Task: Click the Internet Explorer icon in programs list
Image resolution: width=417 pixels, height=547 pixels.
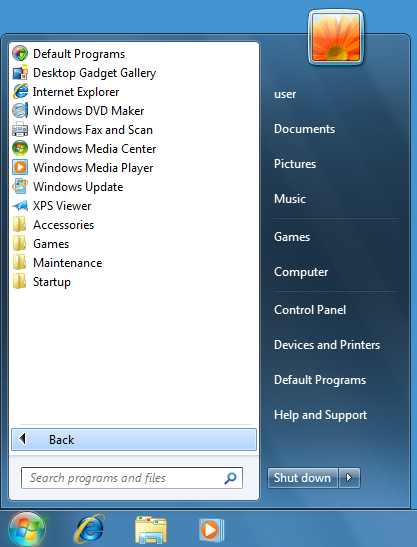Action: (x=20, y=92)
